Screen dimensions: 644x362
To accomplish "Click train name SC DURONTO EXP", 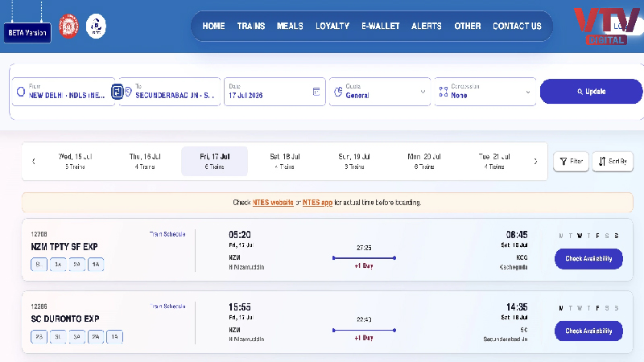I will (x=65, y=319).
